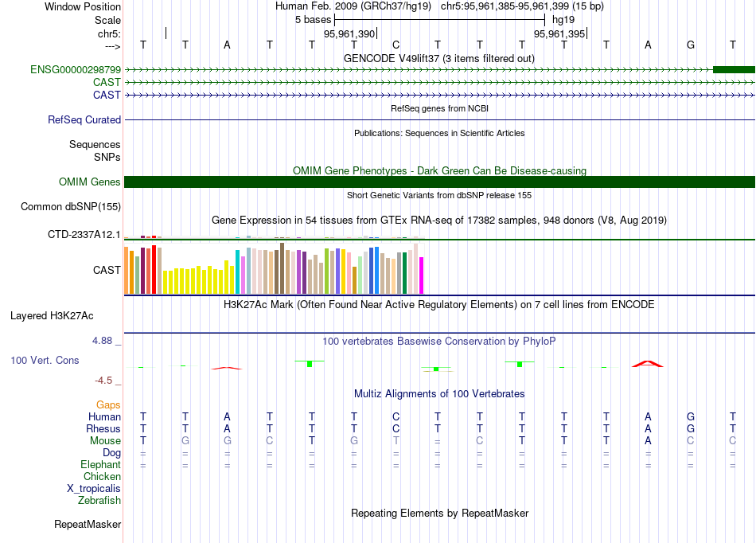This screenshot has height=543, width=756.
Task: Select the Zebrafish alignment row label
Action: (x=99, y=501)
